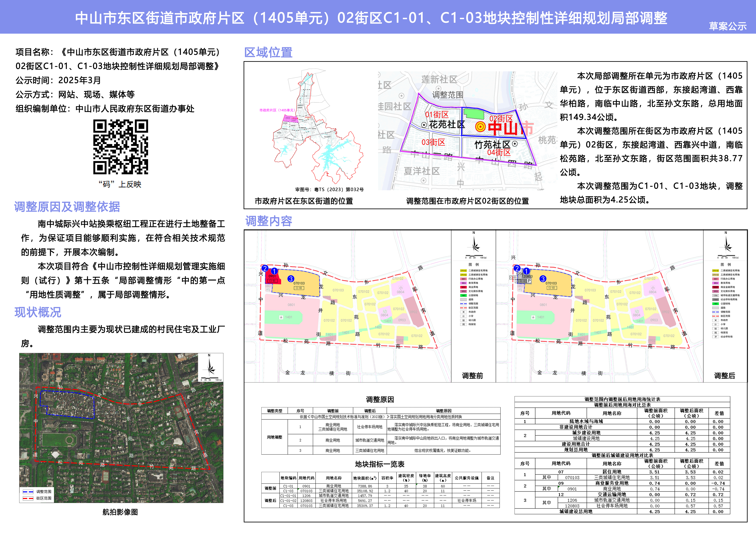The height and width of the screenshot is (535, 756).
Task: Click the 35309.37 area cell in the table
Action: click(x=365, y=506)
